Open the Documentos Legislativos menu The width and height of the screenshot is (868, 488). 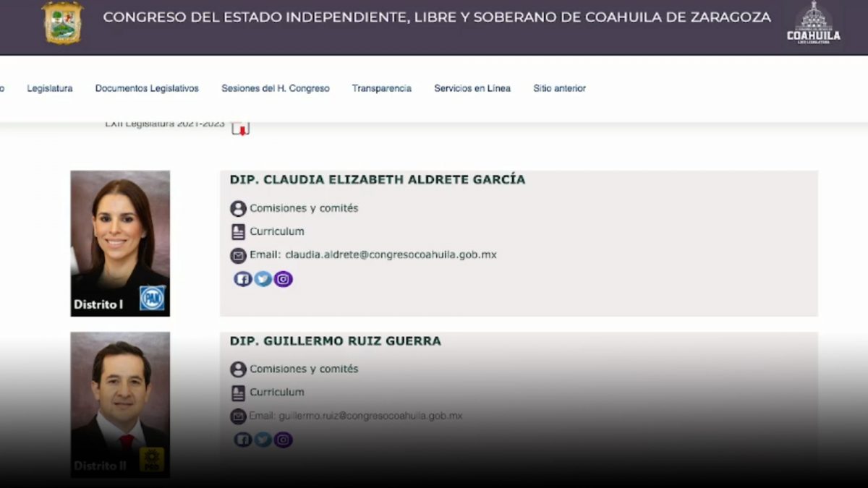click(147, 88)
